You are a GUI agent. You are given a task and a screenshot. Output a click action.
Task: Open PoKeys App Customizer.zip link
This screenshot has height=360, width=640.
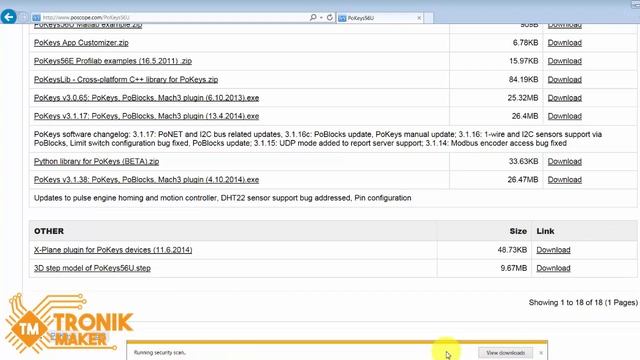pyautogui.click(x=81, y=43)
